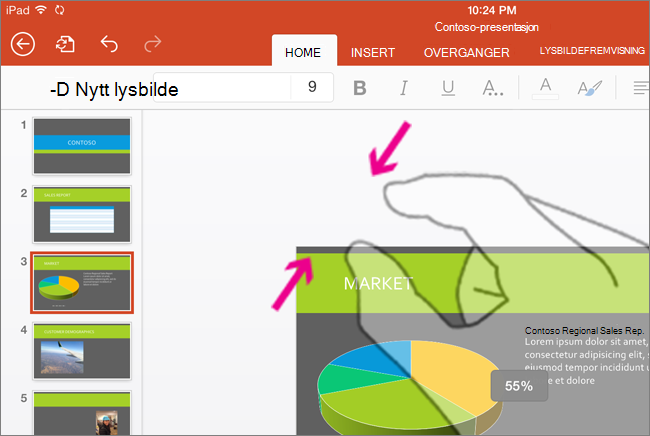Open the font color picker

coord(546,88)
